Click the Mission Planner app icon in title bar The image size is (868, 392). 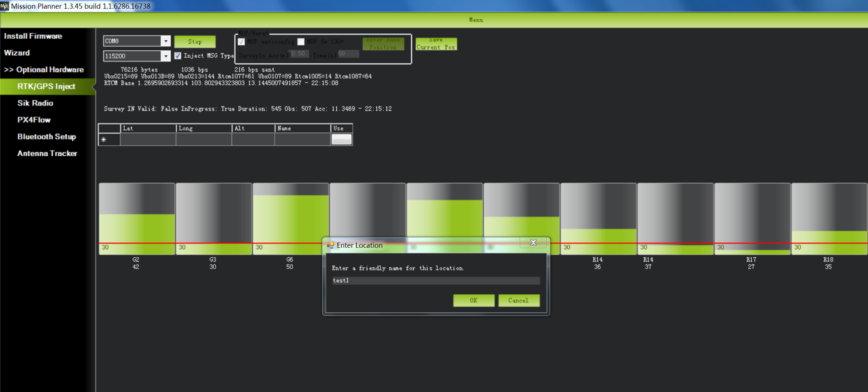4,6
